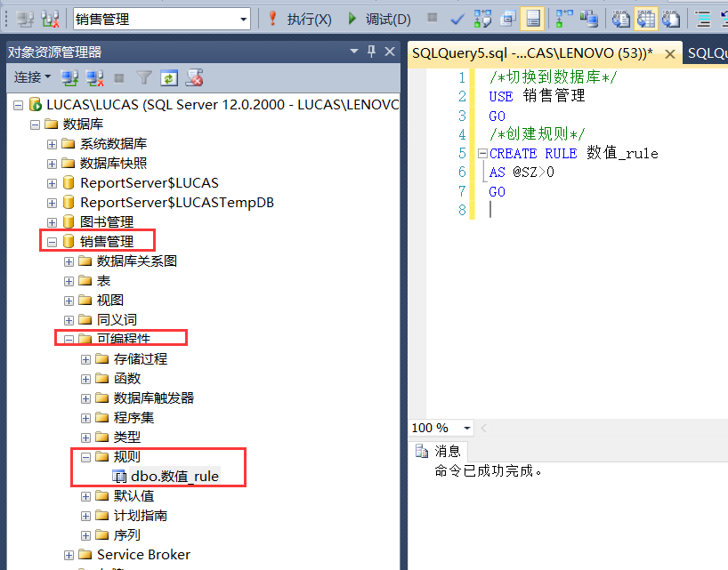Screen dimensions: 728x570
Task: Expand the 系统数据库 folder
Action: pyautogui.click(x=52, y=144)
